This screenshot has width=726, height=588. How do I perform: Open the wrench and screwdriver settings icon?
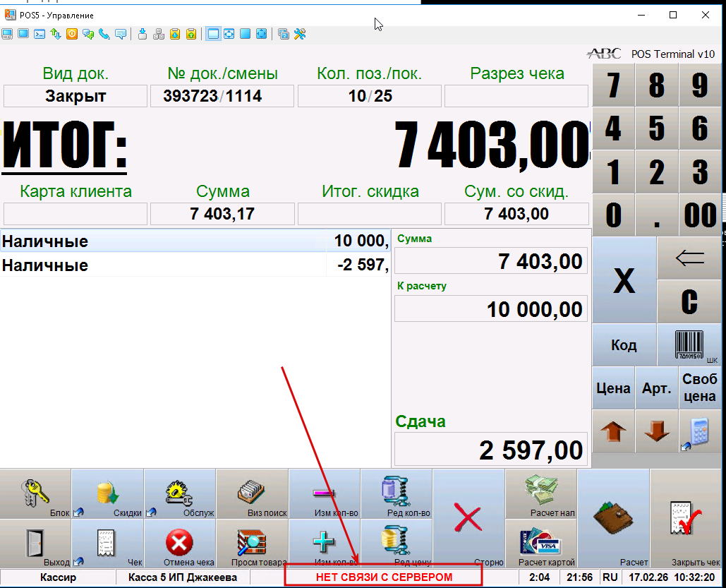[300, 34]
